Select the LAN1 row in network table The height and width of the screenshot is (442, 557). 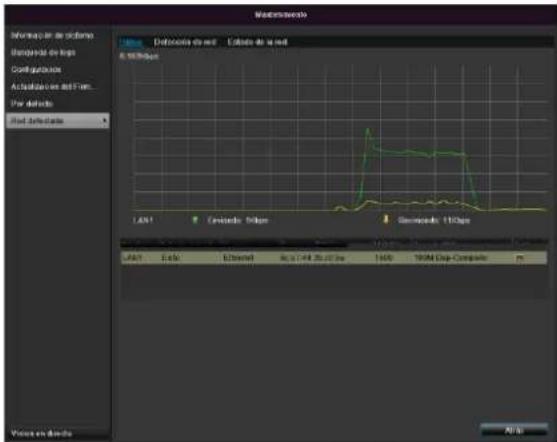click(334, 258)
